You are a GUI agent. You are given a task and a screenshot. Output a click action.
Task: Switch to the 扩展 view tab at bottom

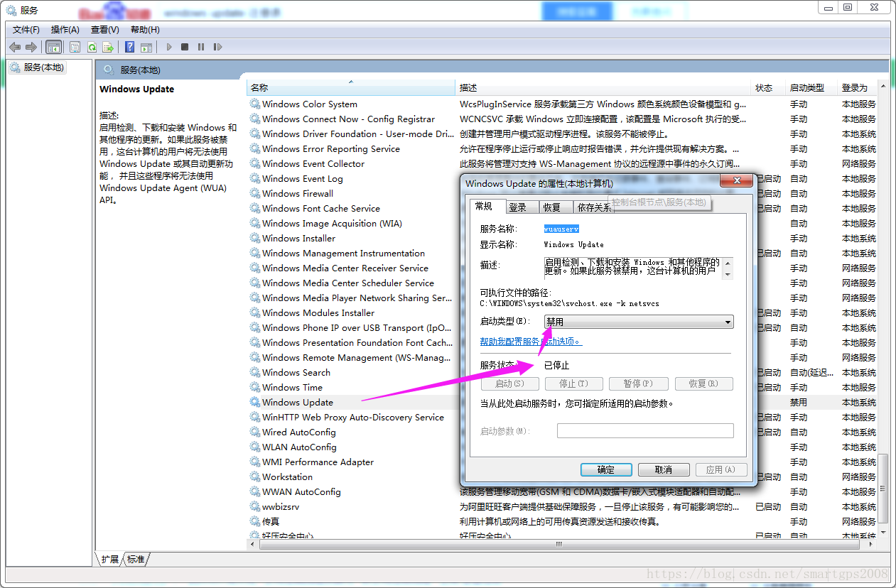110,560
